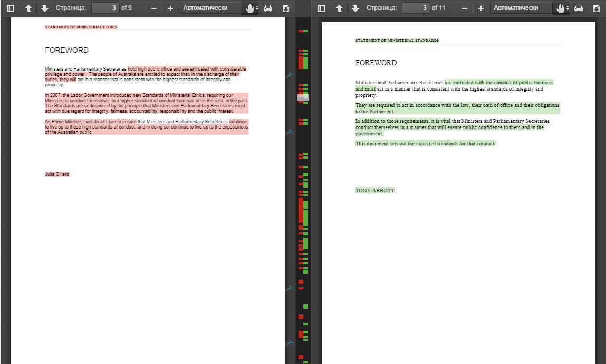The width and height of the screenshot is (606, 364).
Task: Zoom in in left PDF viewer
Action: tap(170, 8)
